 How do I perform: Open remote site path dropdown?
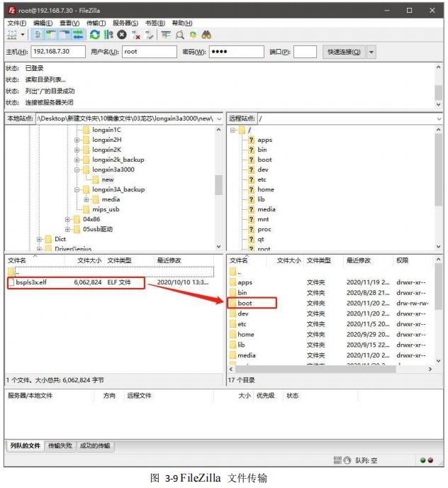click(x=439, y=118)
